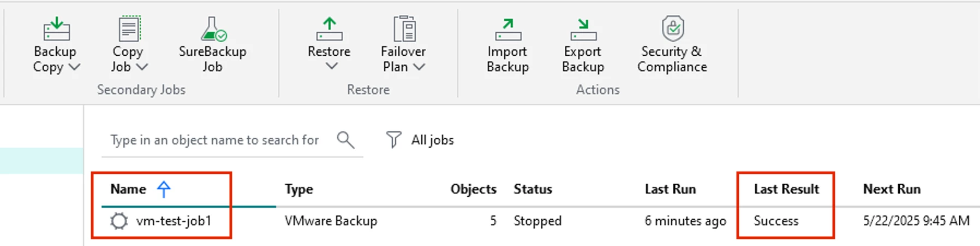Sort by the Next Run column header
The image size is (980, 246).
(892, 189)
